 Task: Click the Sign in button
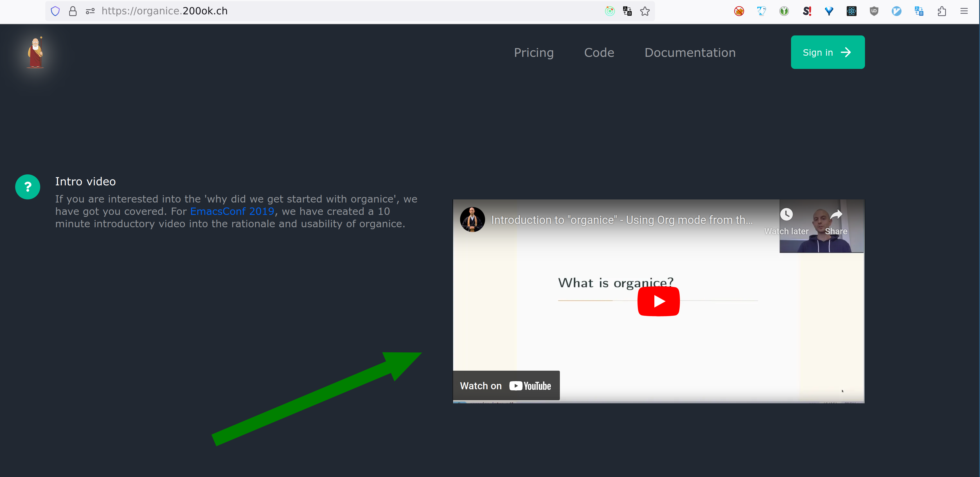pos(828,52)
